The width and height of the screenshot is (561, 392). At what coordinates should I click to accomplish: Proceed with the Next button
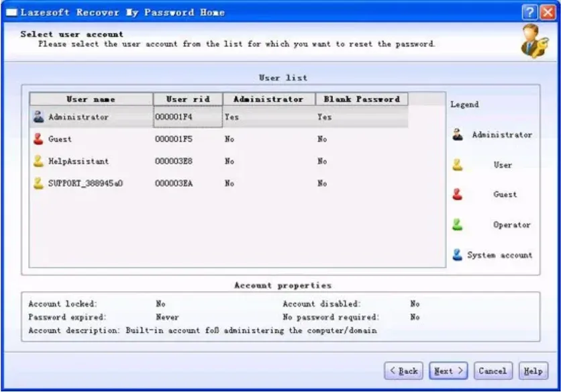pos(448,371)
